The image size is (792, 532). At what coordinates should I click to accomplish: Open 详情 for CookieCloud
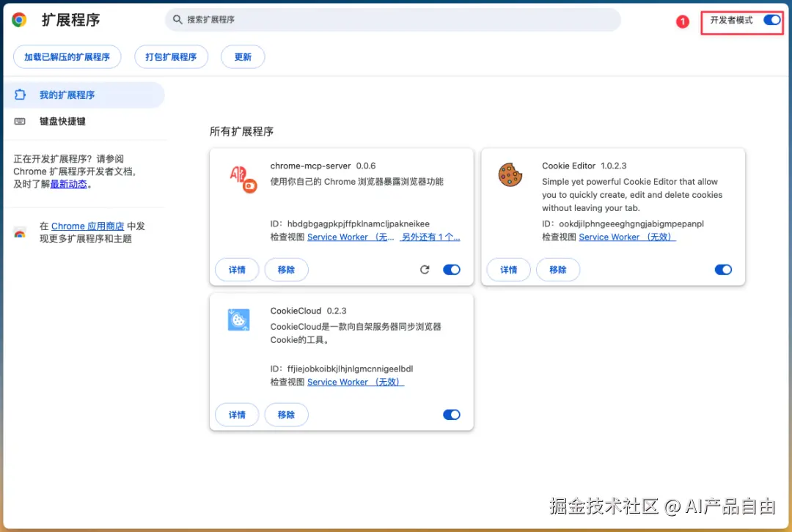(x=237, y=415)
